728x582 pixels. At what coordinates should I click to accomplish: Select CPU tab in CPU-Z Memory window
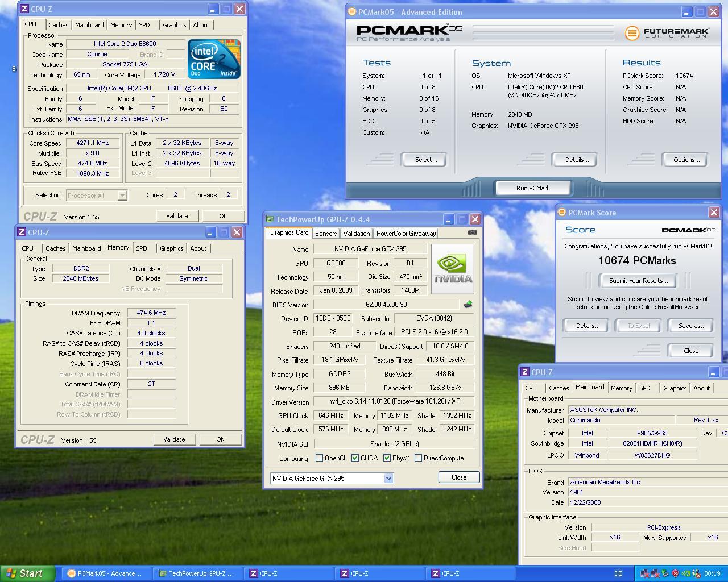click(x=27, y=248)
